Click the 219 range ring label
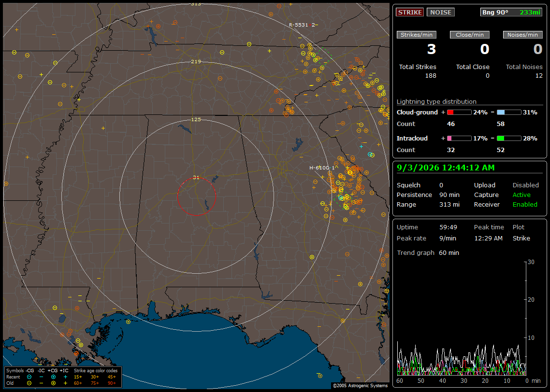Viewport: 550px width, 392px height. (196, 62)
